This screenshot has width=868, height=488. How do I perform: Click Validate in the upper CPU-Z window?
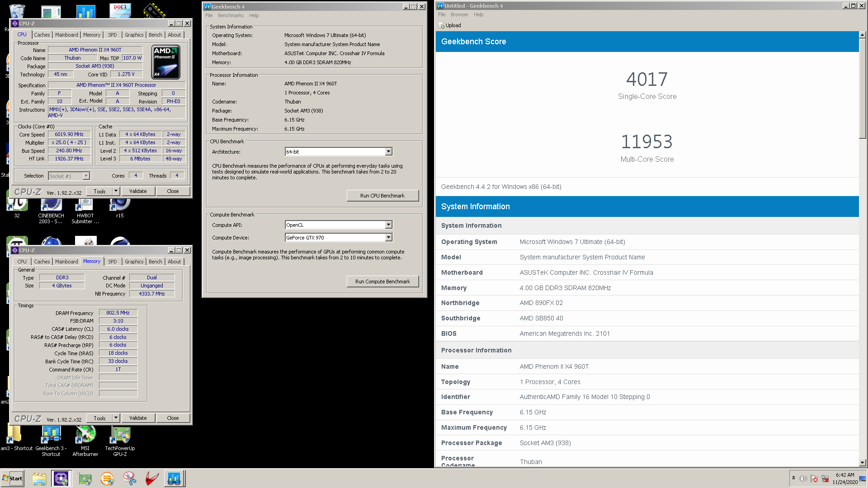pyautogui.click(x=138, y=191)
